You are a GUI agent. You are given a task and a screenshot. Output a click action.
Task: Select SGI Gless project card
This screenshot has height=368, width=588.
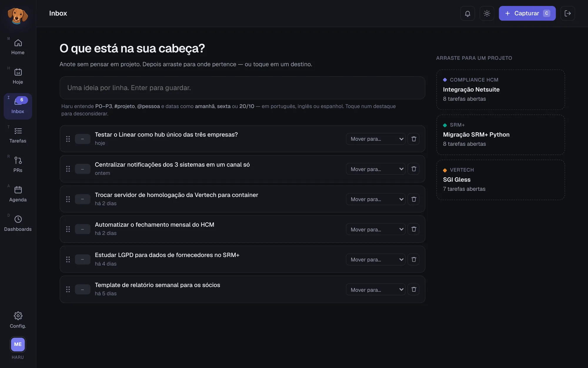tap(501, 180)
